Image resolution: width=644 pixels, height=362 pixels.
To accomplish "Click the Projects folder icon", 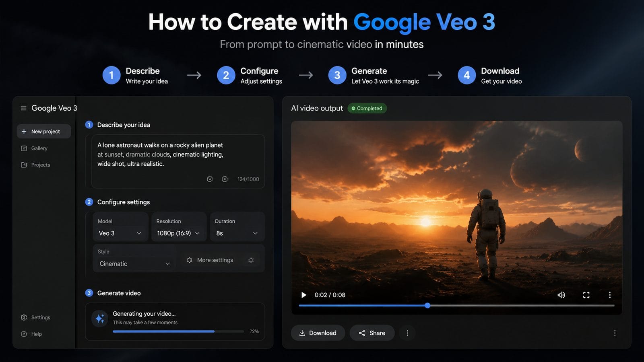I will click(x=24, y=165).
